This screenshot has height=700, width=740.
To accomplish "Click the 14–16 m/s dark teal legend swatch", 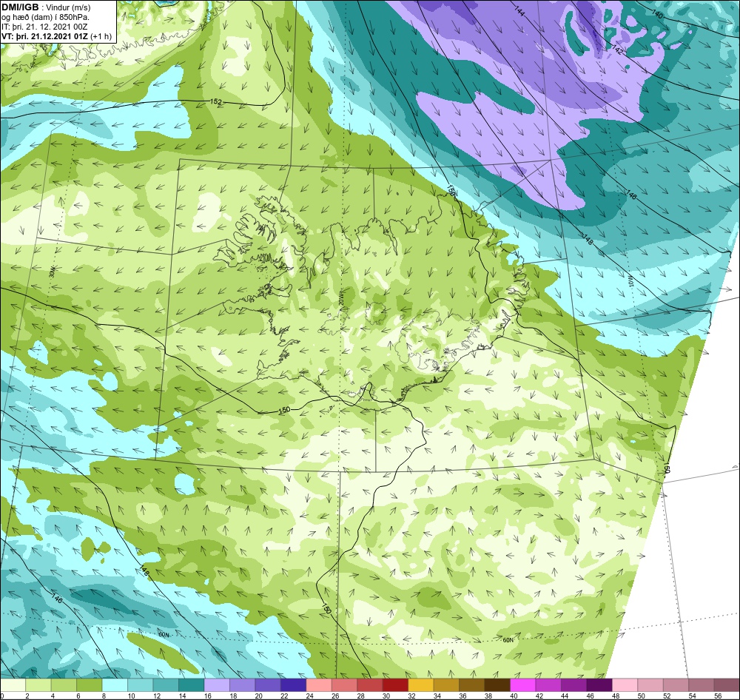I will pyautogui.click(x=192, y=685).
